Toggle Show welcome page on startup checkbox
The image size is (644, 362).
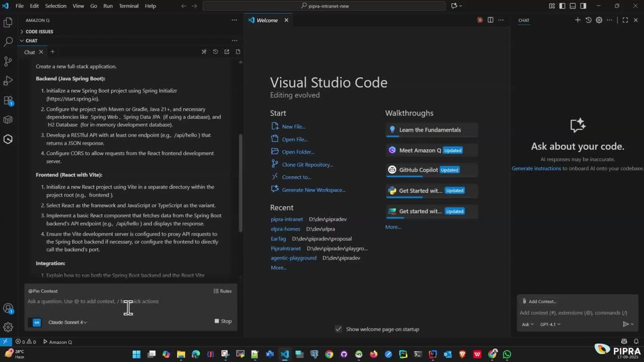pyautogui.click(x=338, y=329)
